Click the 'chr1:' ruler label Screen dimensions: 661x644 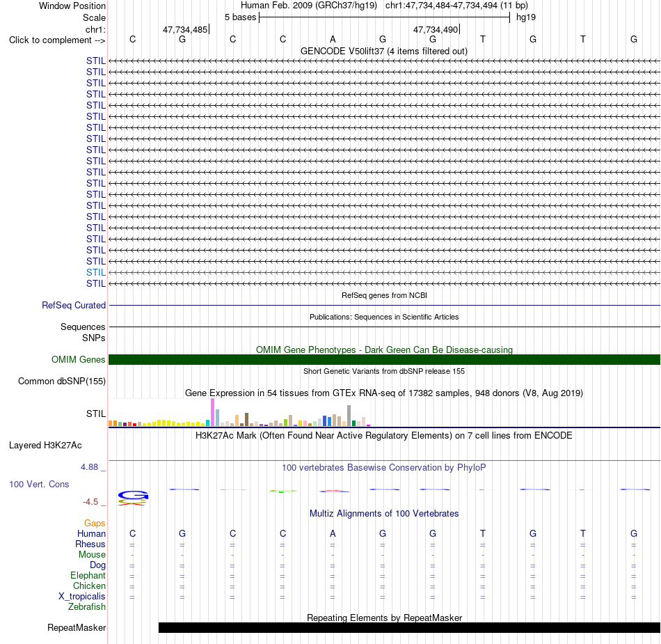(95, 29)
